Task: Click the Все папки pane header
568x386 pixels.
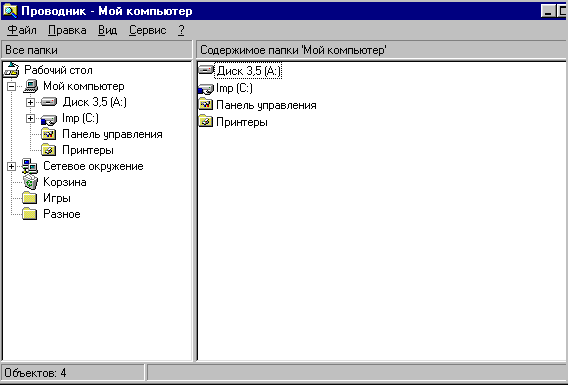Action: 97,50
